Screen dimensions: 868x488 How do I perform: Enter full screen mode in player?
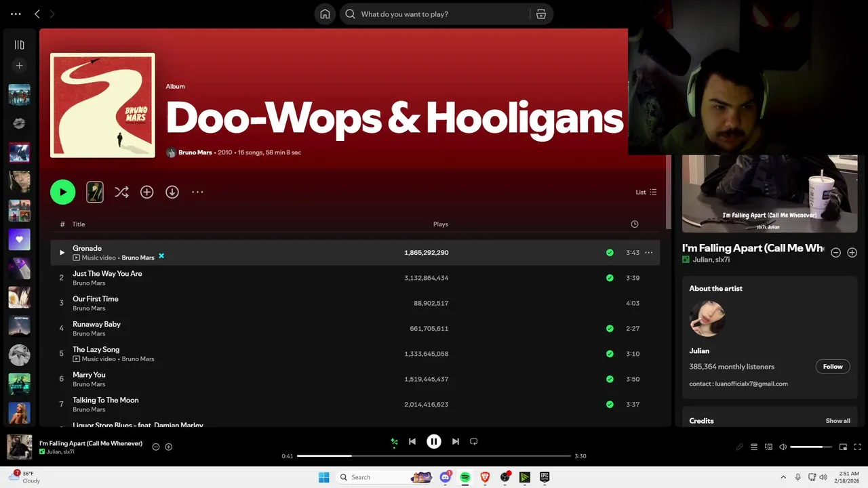tap(858, 447)
